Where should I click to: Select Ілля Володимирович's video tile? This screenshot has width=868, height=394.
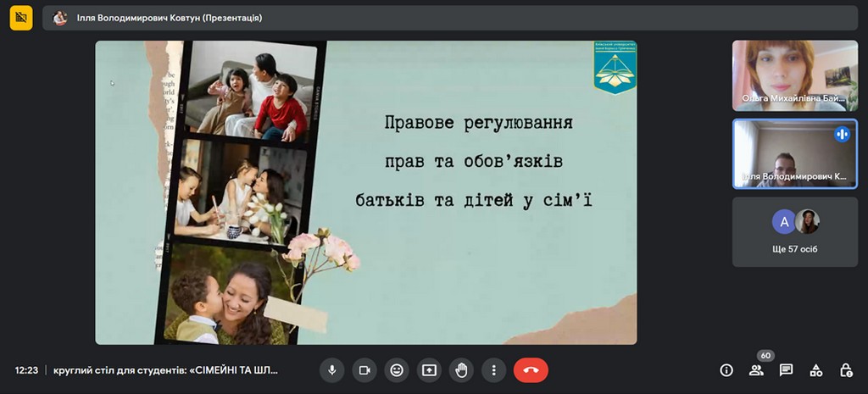[x=795, y=153]
